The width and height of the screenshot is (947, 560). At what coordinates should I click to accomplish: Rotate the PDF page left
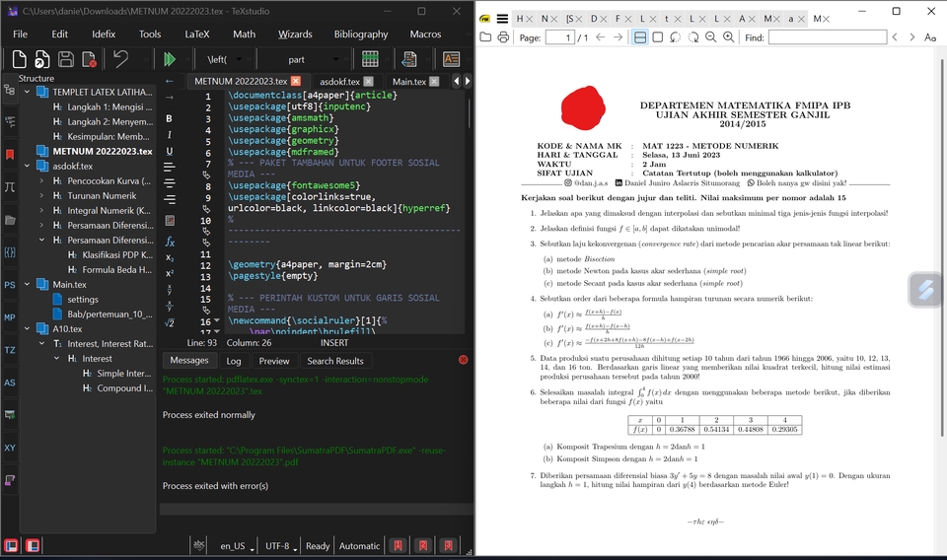(x=675, y=37)
